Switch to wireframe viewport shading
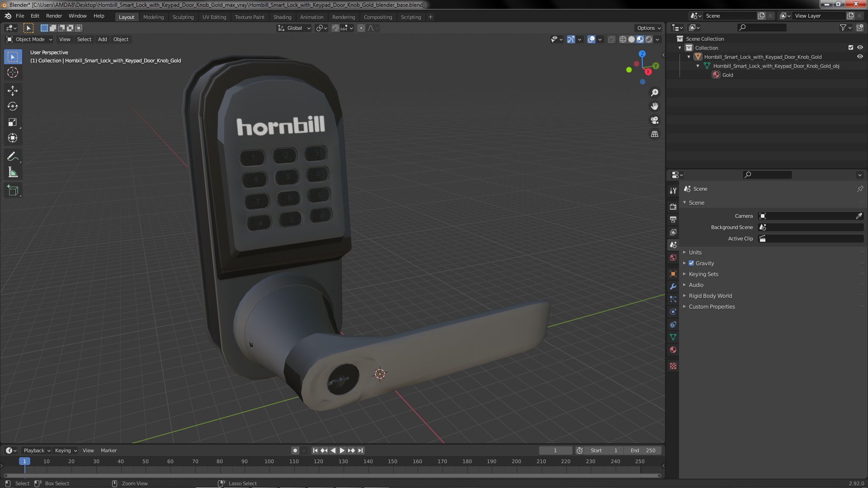This screenshot has width=868, height=488. [623, 39]
